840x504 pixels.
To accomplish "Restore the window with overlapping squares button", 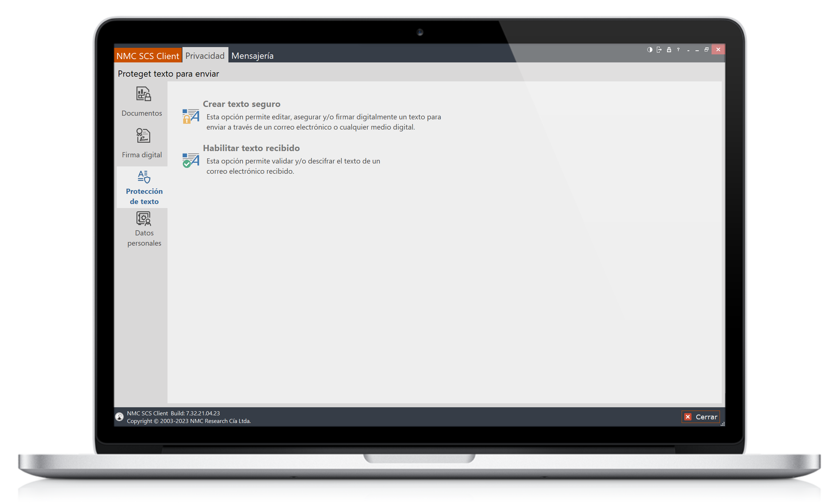I will tap(706, 50).
